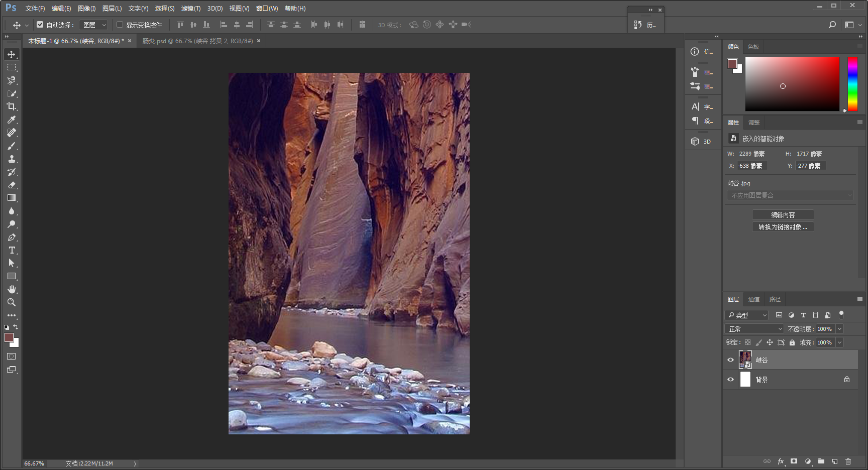Toggle lock transparent pixels
Screen dimensions: 868x470
click(747, 342)
